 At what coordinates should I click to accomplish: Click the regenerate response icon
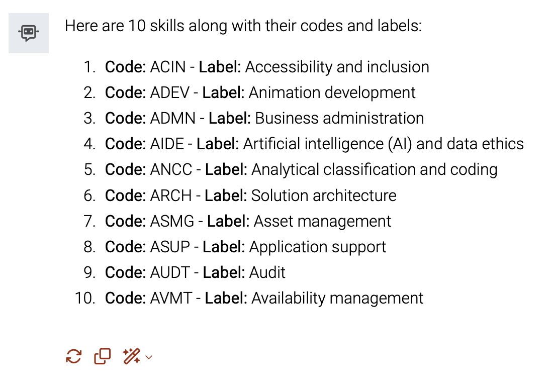[x=73, y=356]
